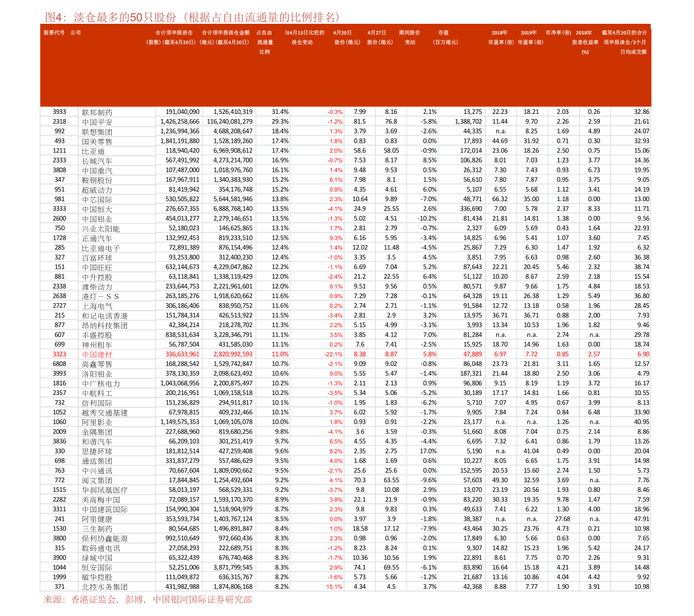Click the 31.4% free float ratio
This screenshot has height=616, width=694.
coord(280,112)
